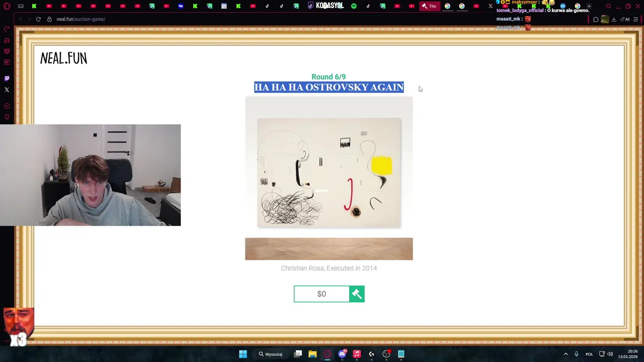Switch to the active 'The' auction game tab
This screenshot has width=644, height=362.
(x=429, y=6)
